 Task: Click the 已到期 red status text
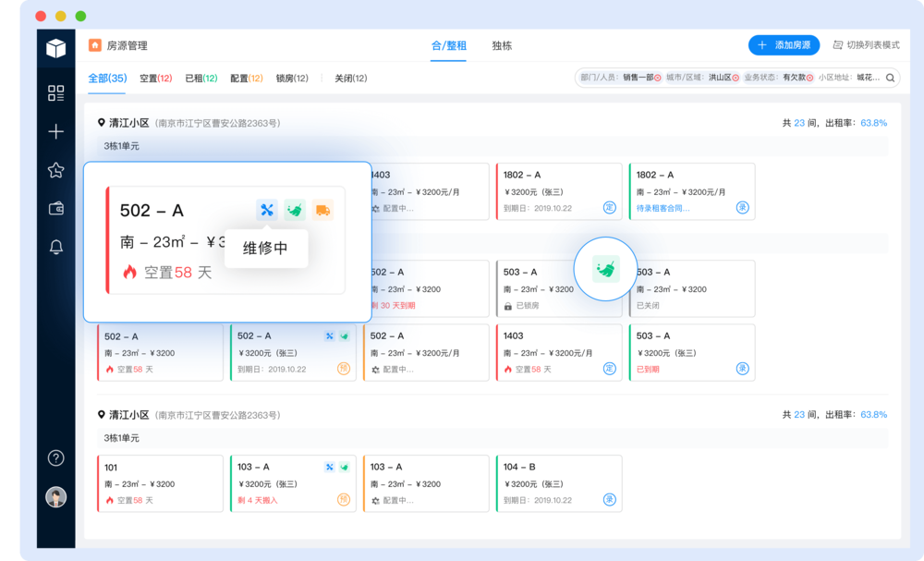[x=648, y=369]
